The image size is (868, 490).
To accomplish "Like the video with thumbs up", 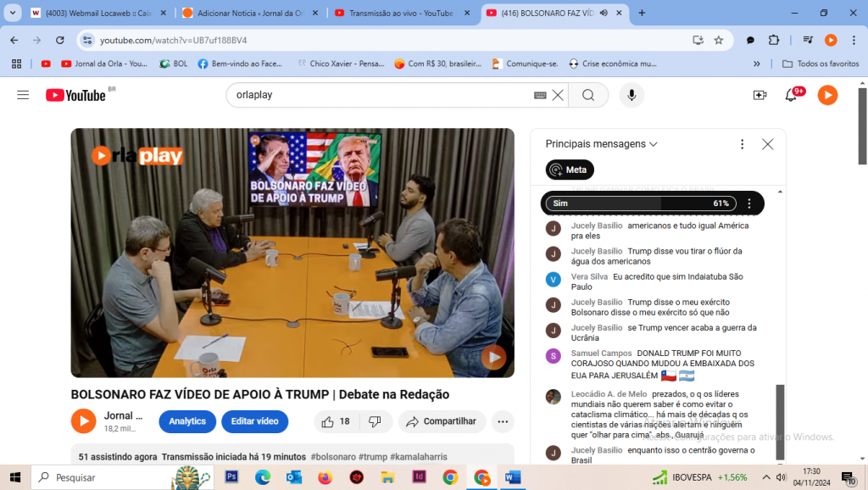I will pyautogui.click(x=336, y=422).
